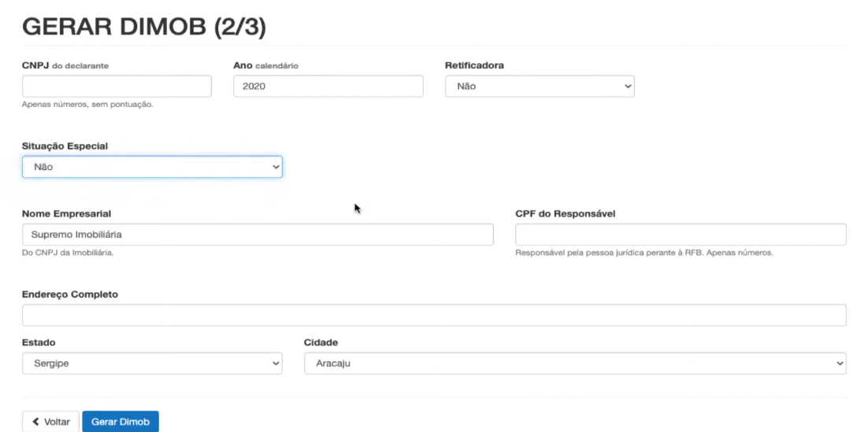Click the field containing Supremo Imobiliária
This screenshot has width=868, height=432.
[258, 234]
